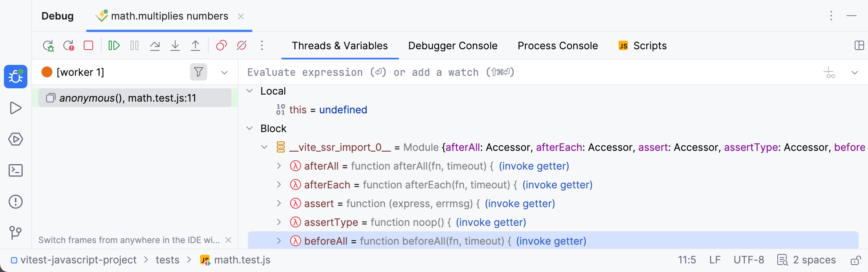868x272 pixels.
Task: Open the frame filter options
Action: click(x=199, y=72)
